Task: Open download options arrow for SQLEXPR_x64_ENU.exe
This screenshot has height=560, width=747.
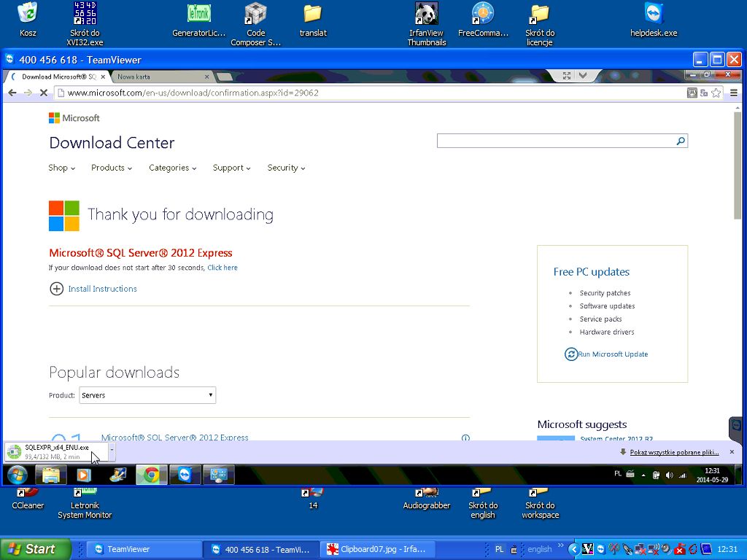Action: pyautogui.click(x=112, y=451)
